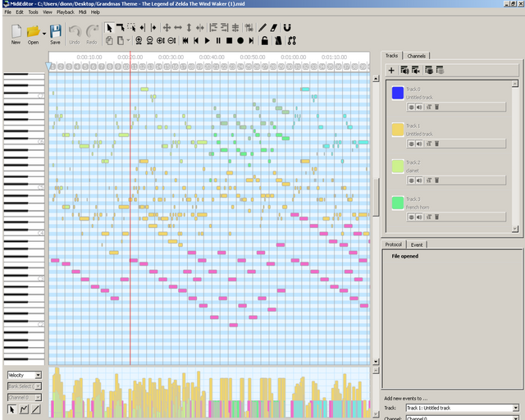Jump back to the beginning of the song

185,40
